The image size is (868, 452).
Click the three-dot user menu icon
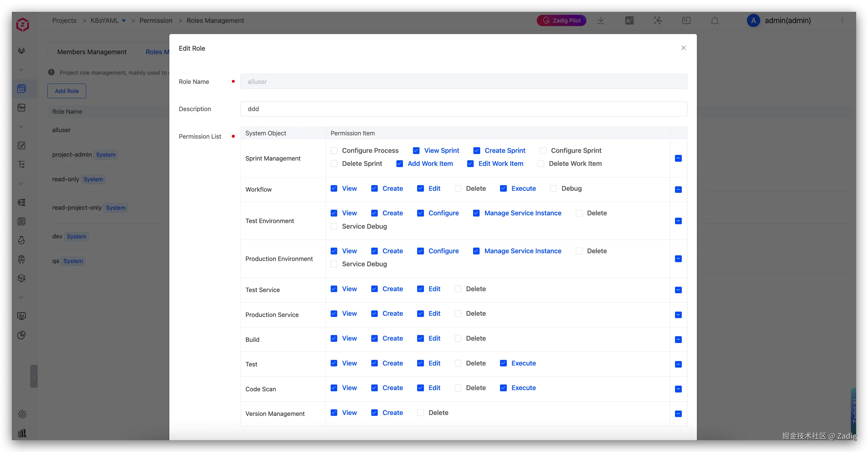pos(842,20)
